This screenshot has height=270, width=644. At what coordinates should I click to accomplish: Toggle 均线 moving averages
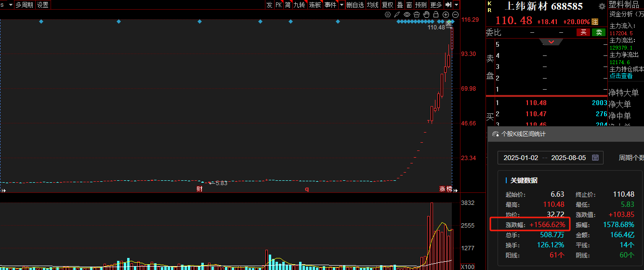coord(373,5)
